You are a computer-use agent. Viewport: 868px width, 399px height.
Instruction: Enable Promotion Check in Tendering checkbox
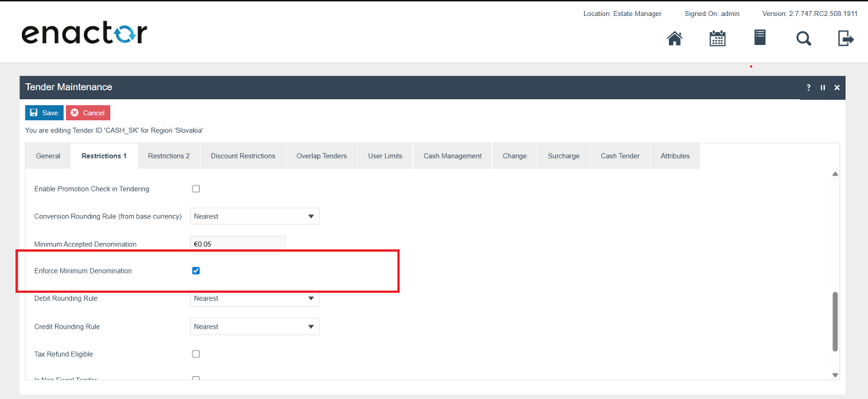coord(196,189)
